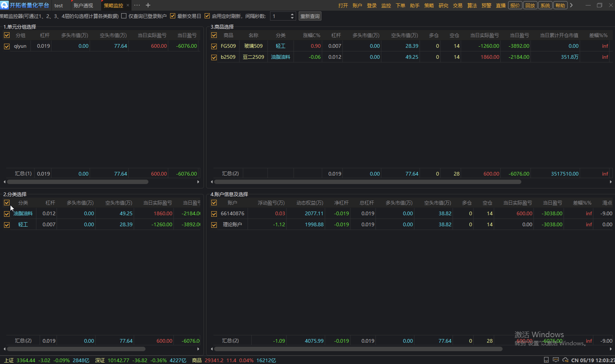The width and height of the screenshot is (615, 364).
Task: Uncheck the b2509 row checkbox
Action: point(214,57)
